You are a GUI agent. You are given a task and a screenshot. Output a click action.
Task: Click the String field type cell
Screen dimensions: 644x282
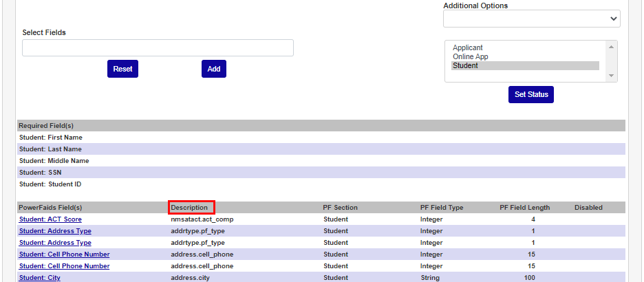click(x=430, y=278)
